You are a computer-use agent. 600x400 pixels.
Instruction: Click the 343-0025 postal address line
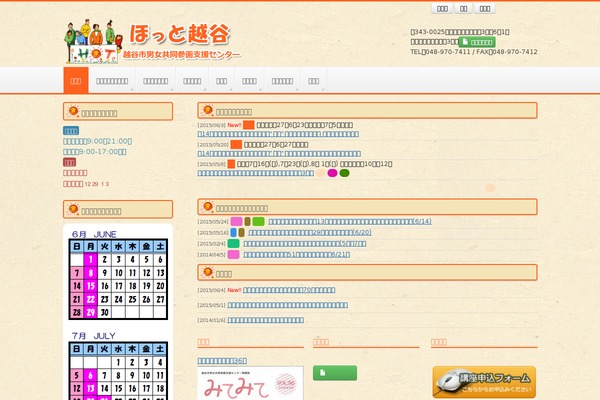click(460, 32)
